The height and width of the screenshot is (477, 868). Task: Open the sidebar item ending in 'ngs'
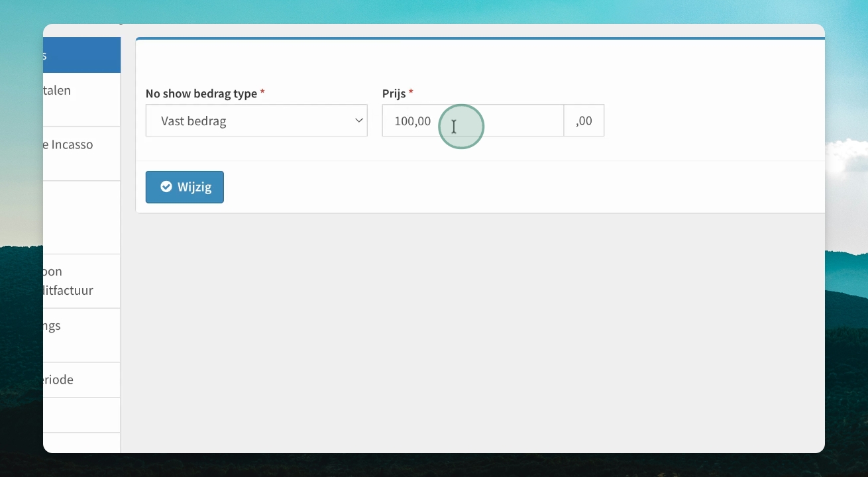[x=81, y=335]
